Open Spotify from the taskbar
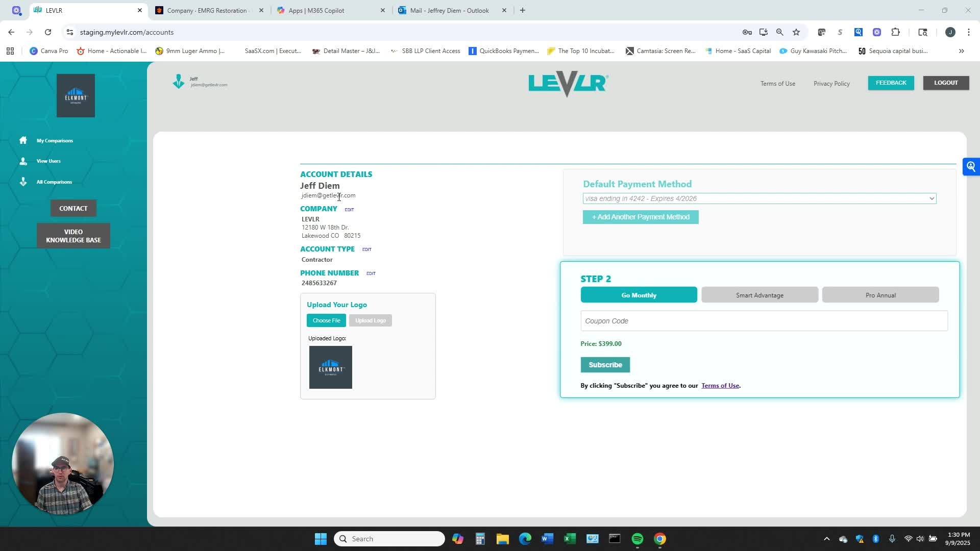This screenshot has width=980, height=551. click(638, 539)
